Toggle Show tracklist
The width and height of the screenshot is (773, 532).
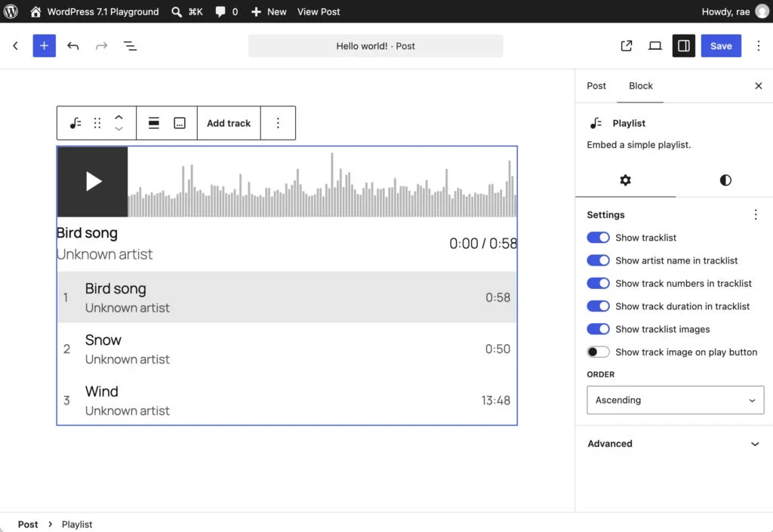click(x=598, y=238)
